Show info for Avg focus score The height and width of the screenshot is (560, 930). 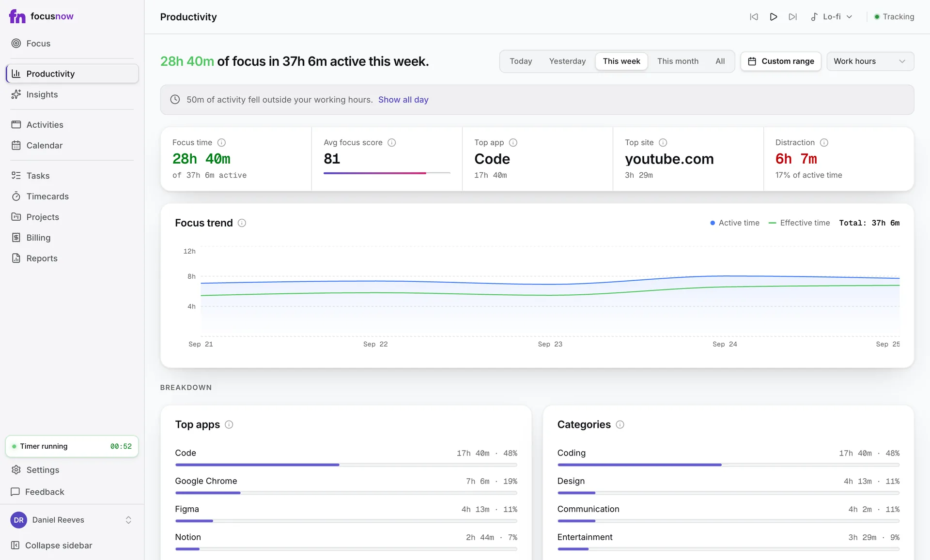(x=392, y=143)
